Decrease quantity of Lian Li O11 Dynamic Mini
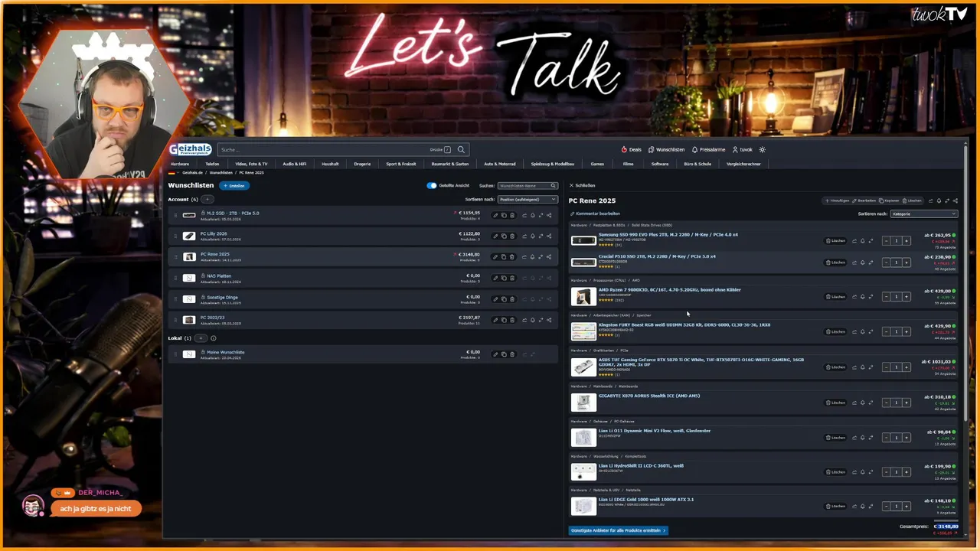 pyautogui.click(x=887, y=438)
